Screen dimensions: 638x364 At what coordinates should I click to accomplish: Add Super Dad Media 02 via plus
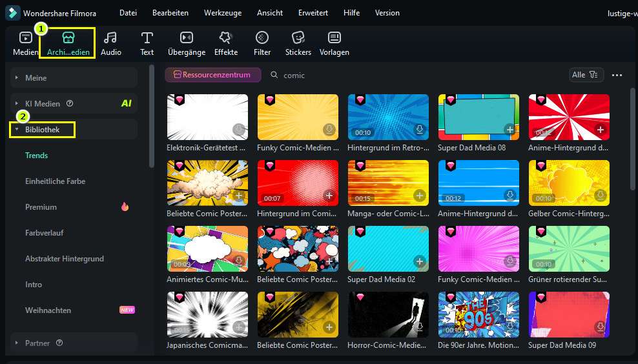click(x=420, y=261)
